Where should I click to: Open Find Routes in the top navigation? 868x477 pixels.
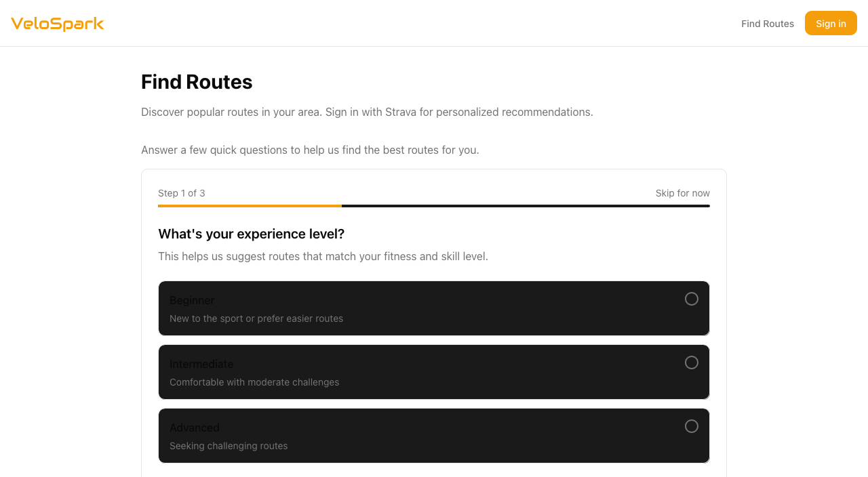[767, 24]
